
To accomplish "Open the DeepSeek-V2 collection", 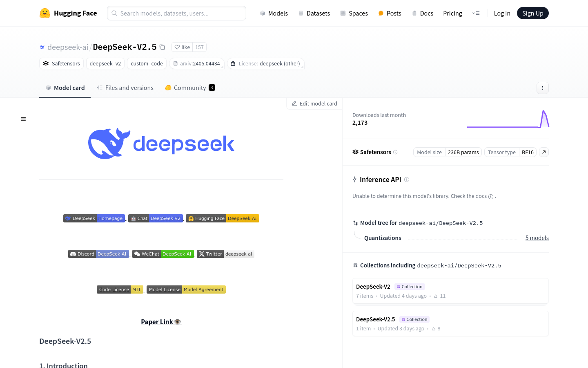I will coord(450,291).
